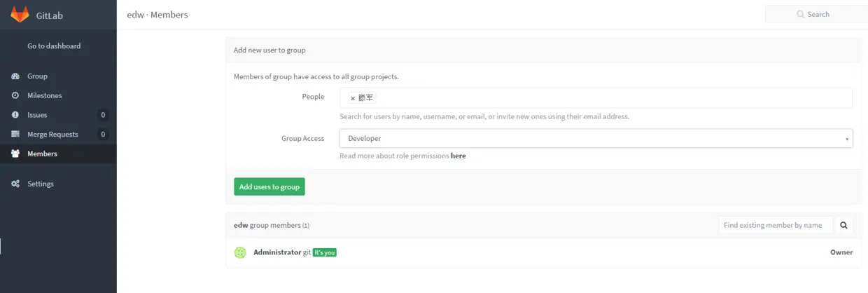The image size is (868, 293).
Task: Open Merge Requests in the sidebar
Action: pos(52,135)
